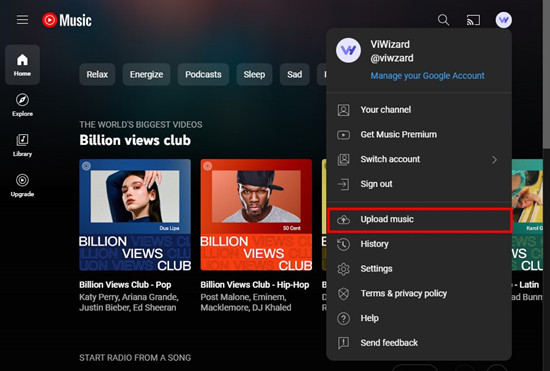Expand Switch account submenu chevron
Image resolution: width=550 pixels, height=371 pixels.
point(494,160)
